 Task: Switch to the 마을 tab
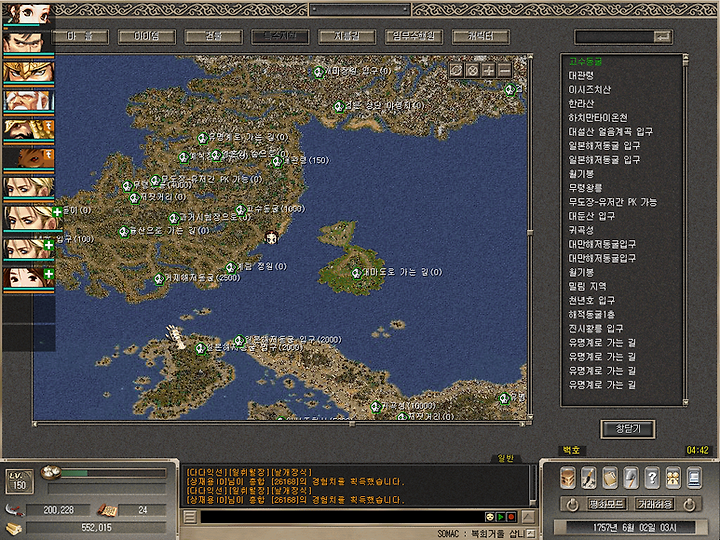[x=80, y=37]
